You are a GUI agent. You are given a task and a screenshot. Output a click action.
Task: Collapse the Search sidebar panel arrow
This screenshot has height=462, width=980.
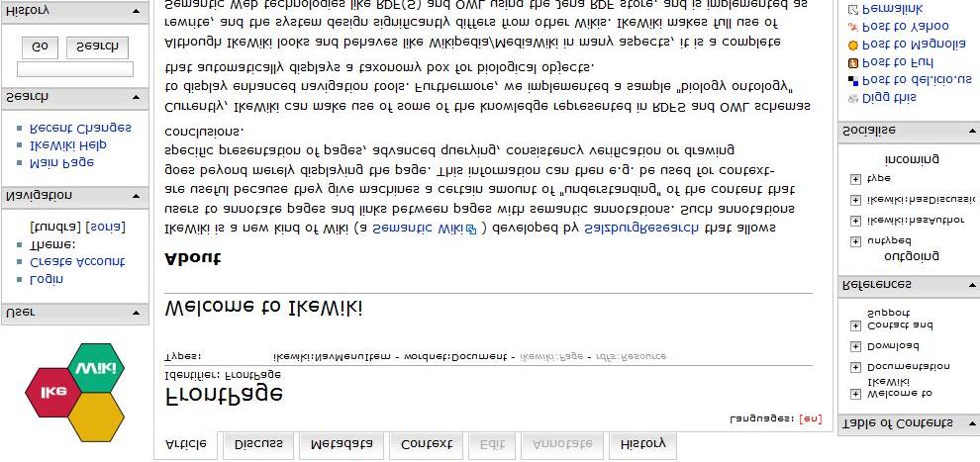click(137, 97)
